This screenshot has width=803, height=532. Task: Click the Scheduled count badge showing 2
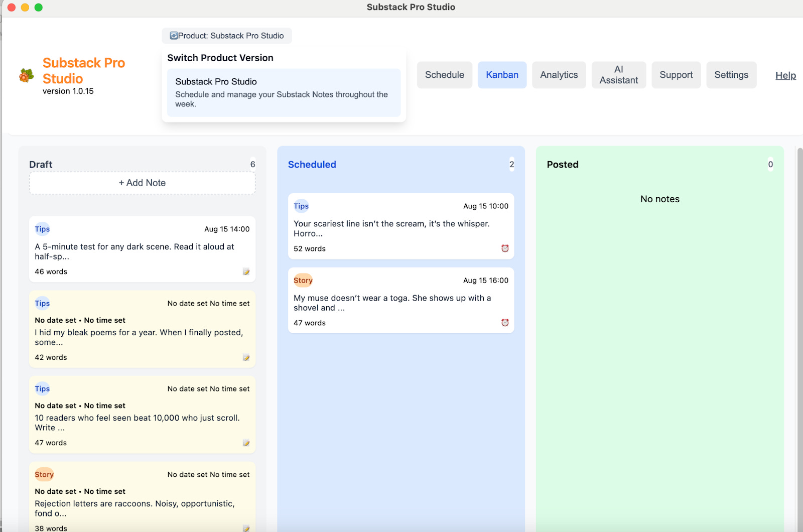[x=512, y=165]
